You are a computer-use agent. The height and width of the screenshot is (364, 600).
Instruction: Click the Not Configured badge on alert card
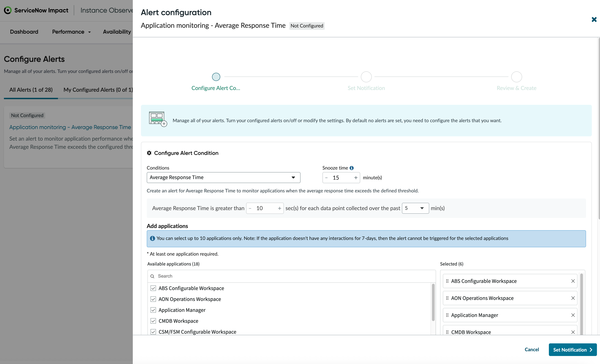(x=27, y=115)
